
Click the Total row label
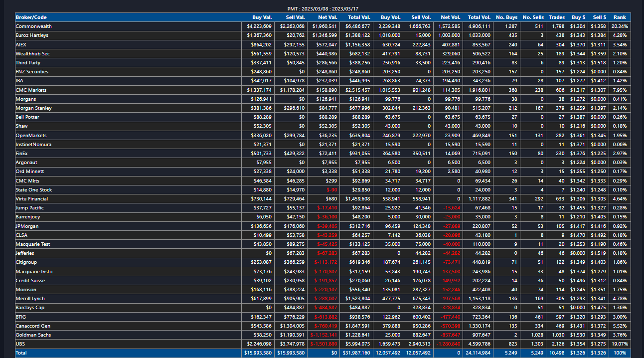click(21, 353)
